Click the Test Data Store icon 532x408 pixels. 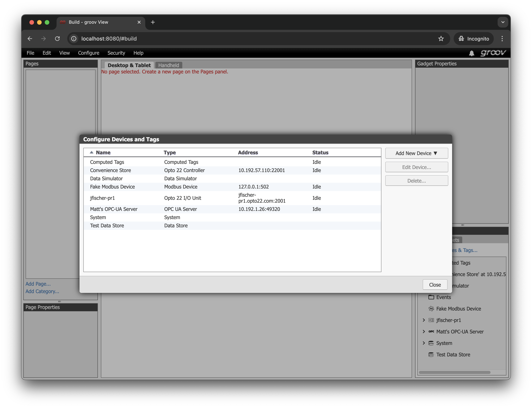coord(431,355)
